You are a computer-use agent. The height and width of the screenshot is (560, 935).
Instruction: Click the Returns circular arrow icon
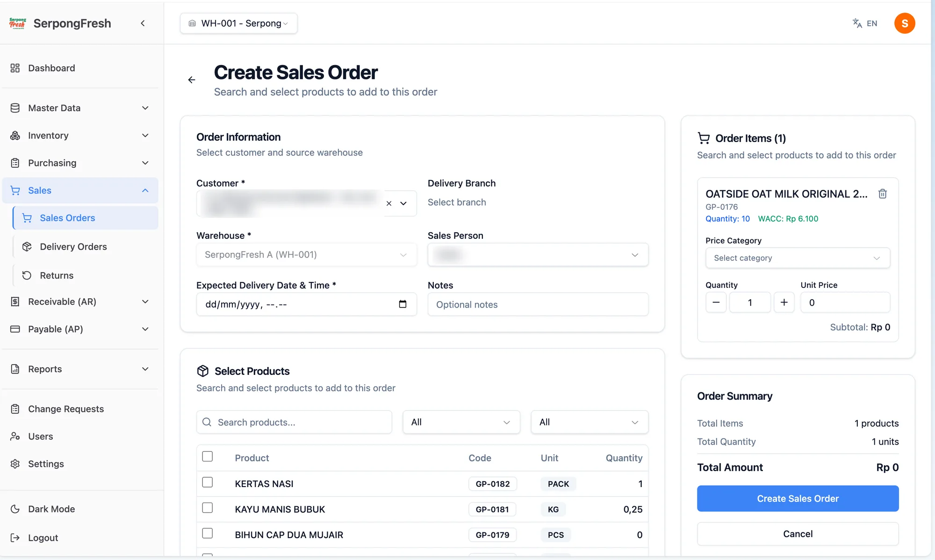point(27,275)
